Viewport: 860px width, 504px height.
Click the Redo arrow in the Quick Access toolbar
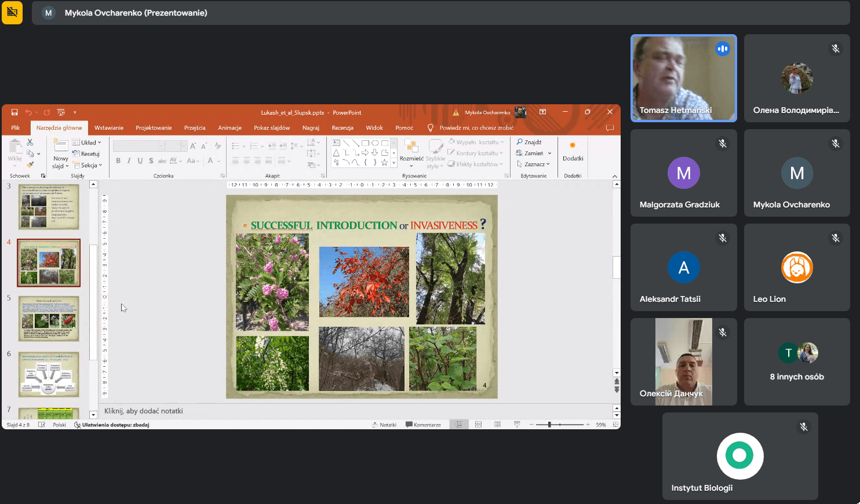point(46,112)
